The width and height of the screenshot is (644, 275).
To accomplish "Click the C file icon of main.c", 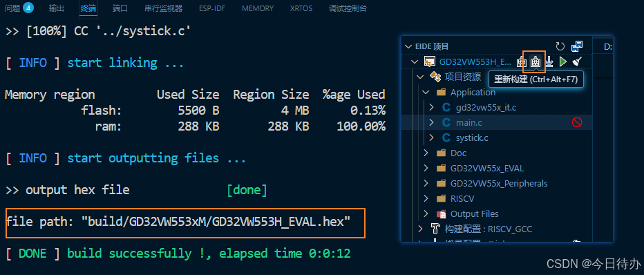I will [x=446, y=122].
